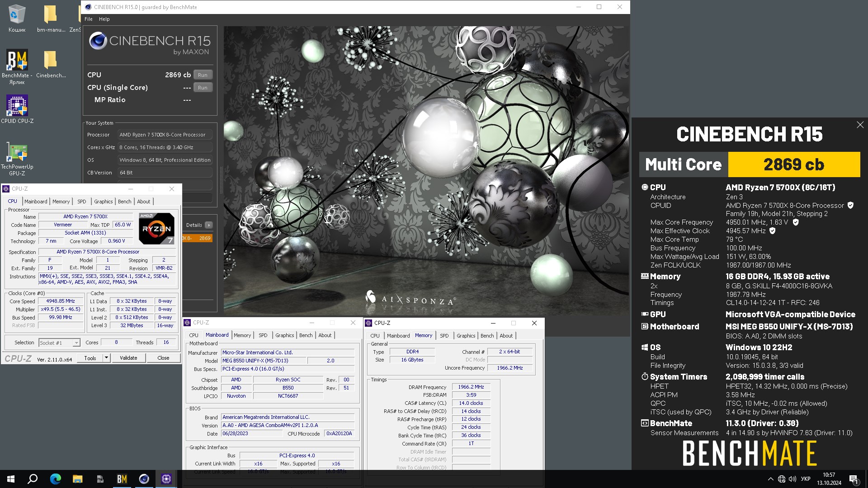Close the BenchMate result overlay
Image resolution: width=868 pixels, height=488 pixels.
[x=860, y=125]
